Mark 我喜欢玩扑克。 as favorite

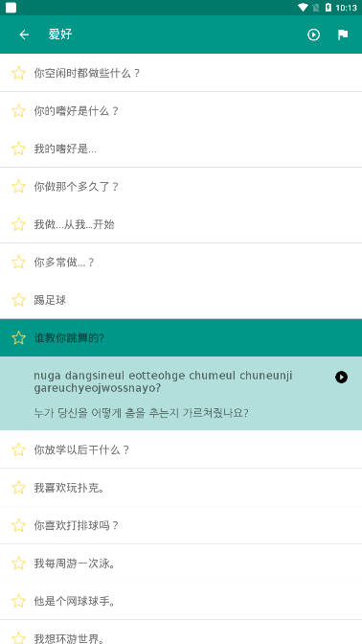[x=18, y=488]
